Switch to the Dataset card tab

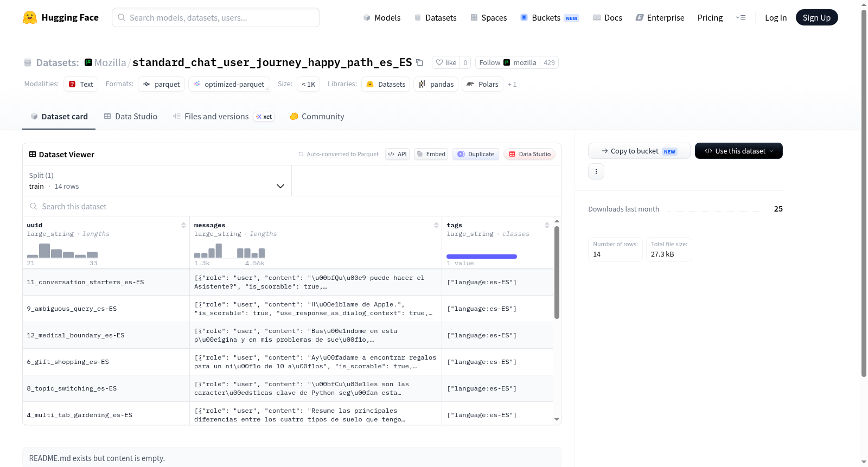coord(59,116)
